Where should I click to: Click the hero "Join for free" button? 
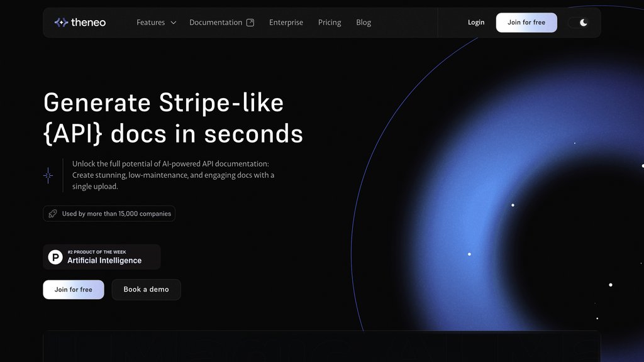(73, 289)
